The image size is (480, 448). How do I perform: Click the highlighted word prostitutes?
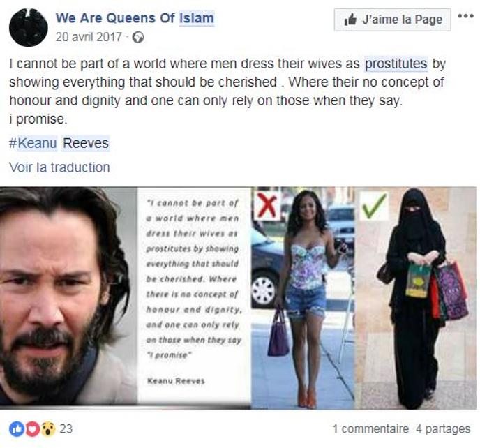396,64
